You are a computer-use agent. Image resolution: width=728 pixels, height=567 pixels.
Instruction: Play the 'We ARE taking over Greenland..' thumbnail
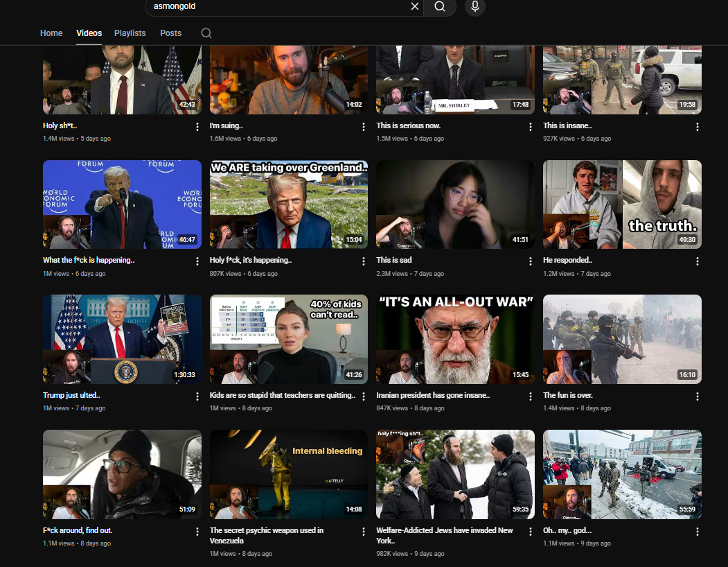coord(288,204)
